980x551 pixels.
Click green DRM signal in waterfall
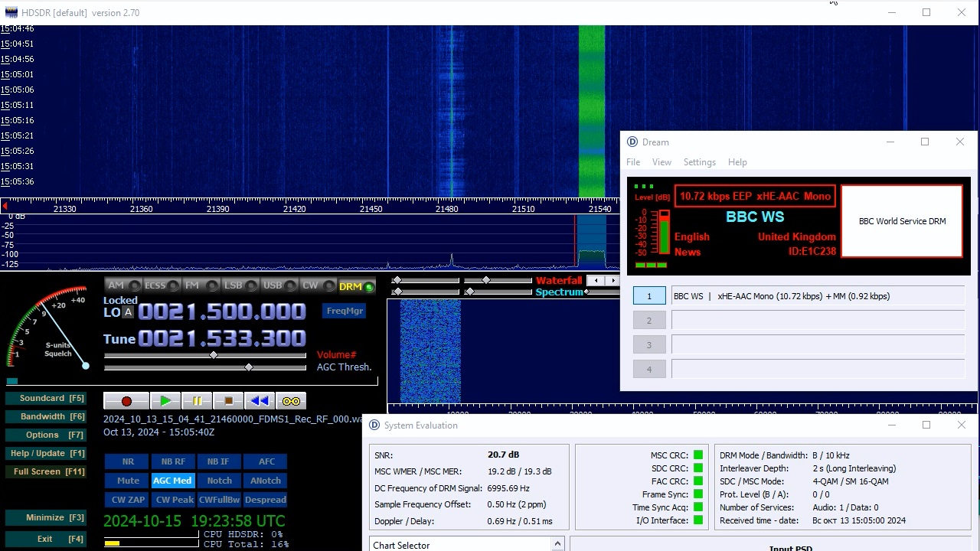coord(592,111)
